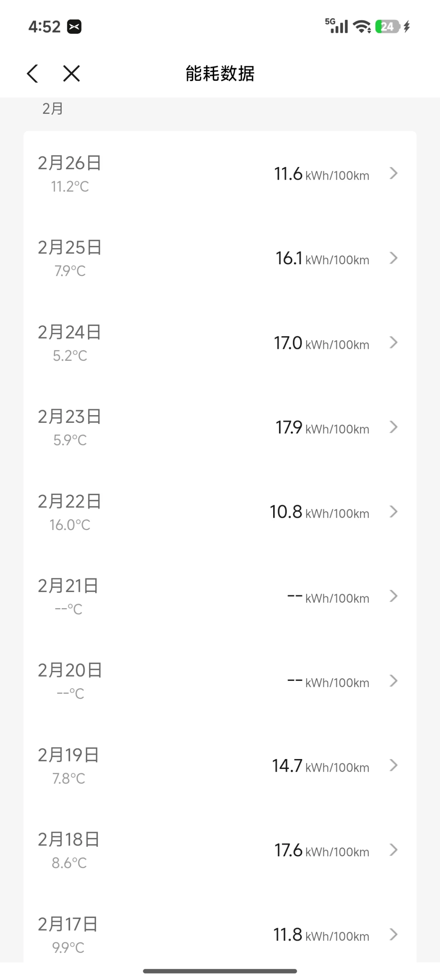Tap the 5G signal strength icon
Viewport: 440px width, 980px height.
(336, 26)
